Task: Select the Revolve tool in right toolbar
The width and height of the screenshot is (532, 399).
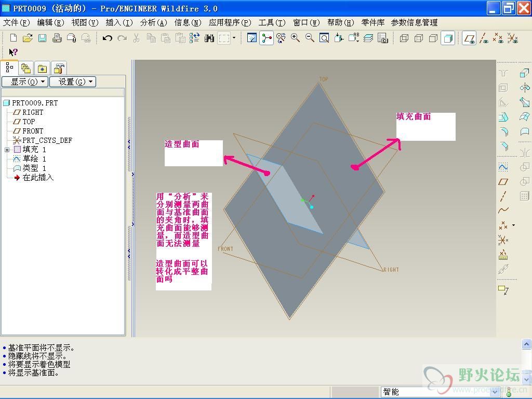Action: coord(524,87)
